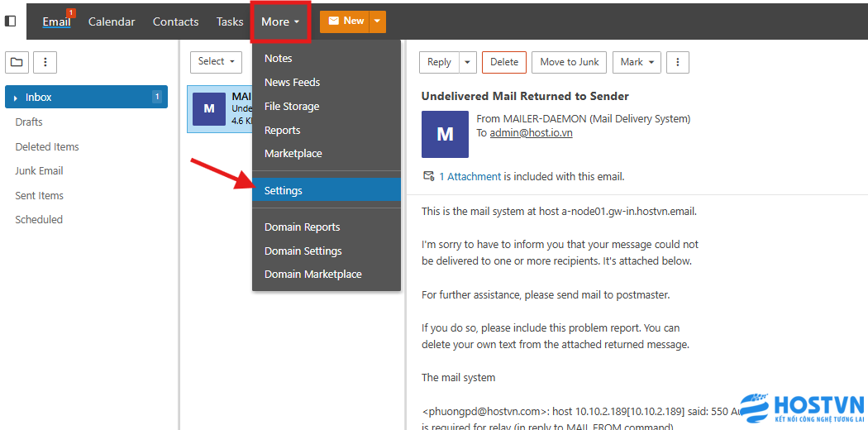The width and height of the screenshot is (868, 430).
Task: Expand the New button dropdown arrow
Action: point(377,21)
